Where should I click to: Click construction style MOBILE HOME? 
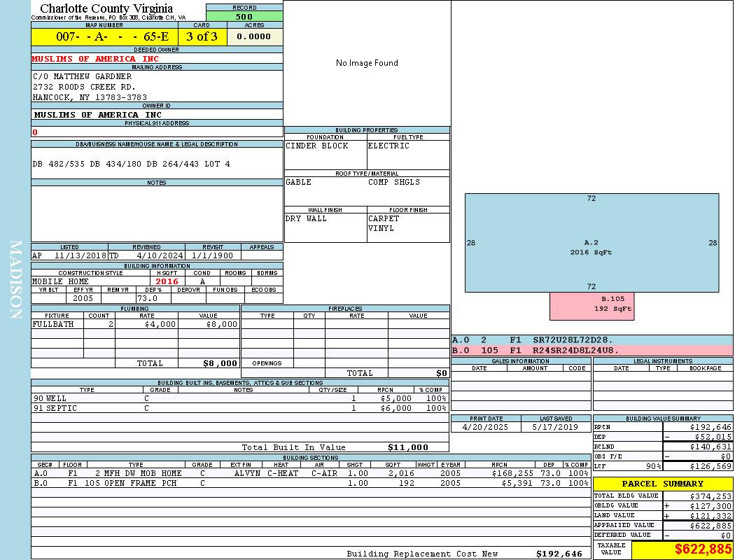tap(60, 281)
